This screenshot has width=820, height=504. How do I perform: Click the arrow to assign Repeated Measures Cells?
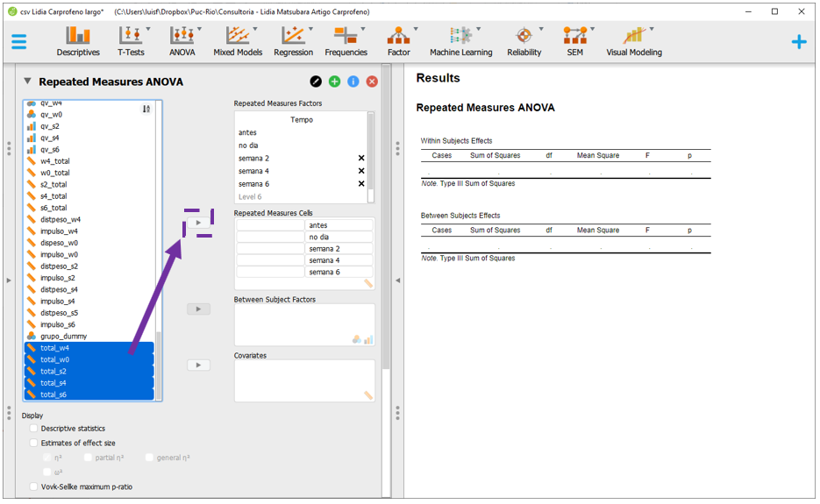pyautogui.click(x=199, y=224)
